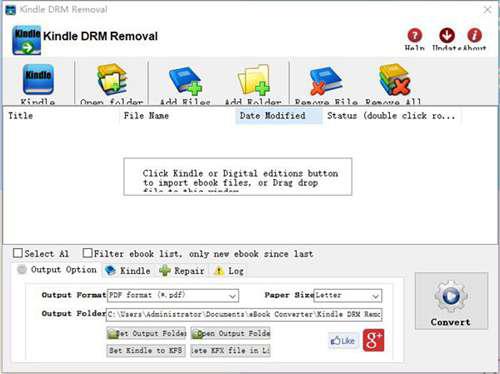Open the About info icon
The image size is (500, 374).
pyautogui.click(x=474, y=35)
